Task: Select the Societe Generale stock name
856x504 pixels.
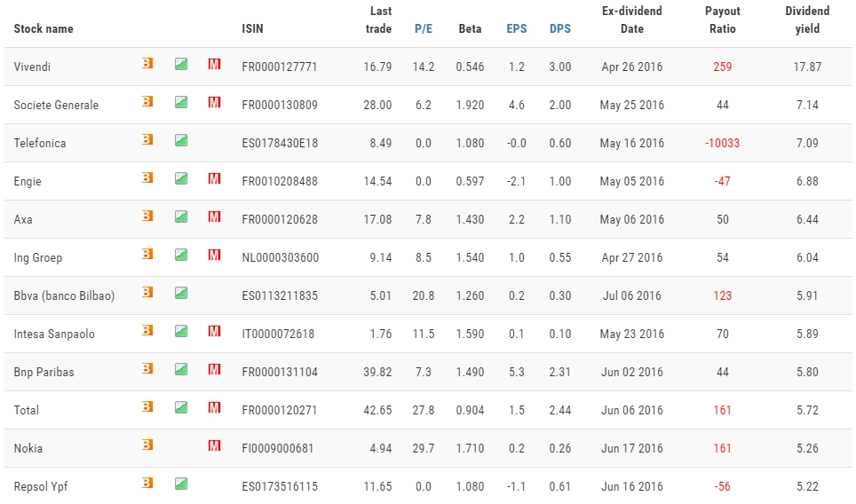Action: coord(56,106)
